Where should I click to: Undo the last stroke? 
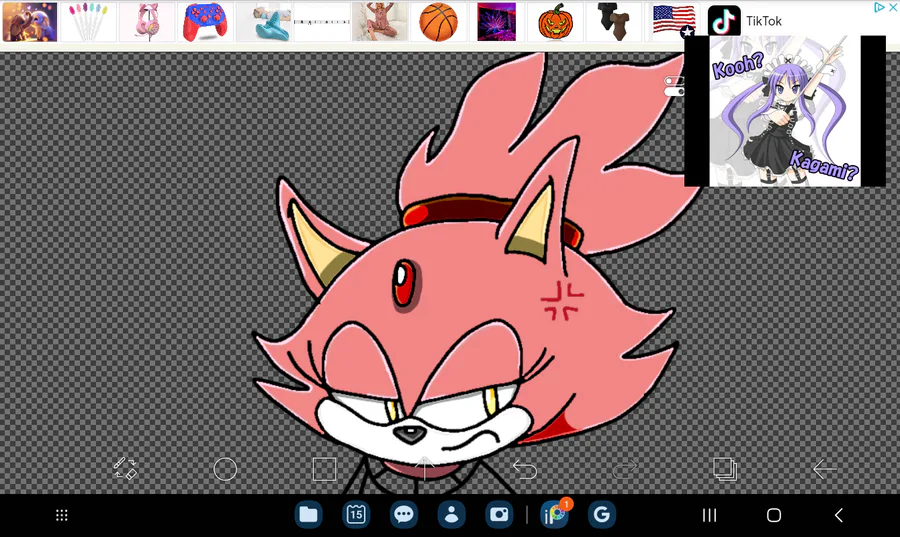(x=525, y=469)
